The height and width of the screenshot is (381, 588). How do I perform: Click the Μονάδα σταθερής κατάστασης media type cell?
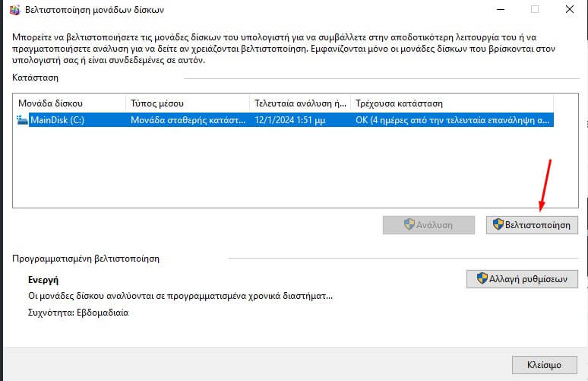pyautogui.click(x=186, y=120)
